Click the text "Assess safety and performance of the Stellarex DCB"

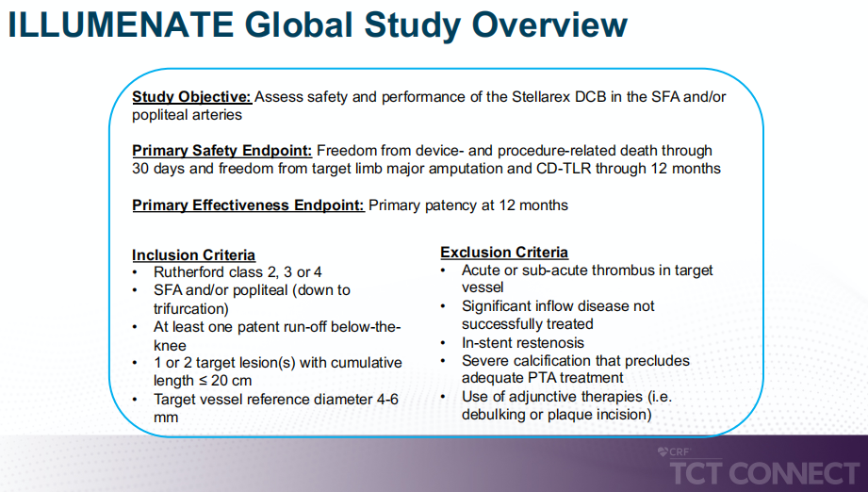pyautogui.click(x=431, y=97)
